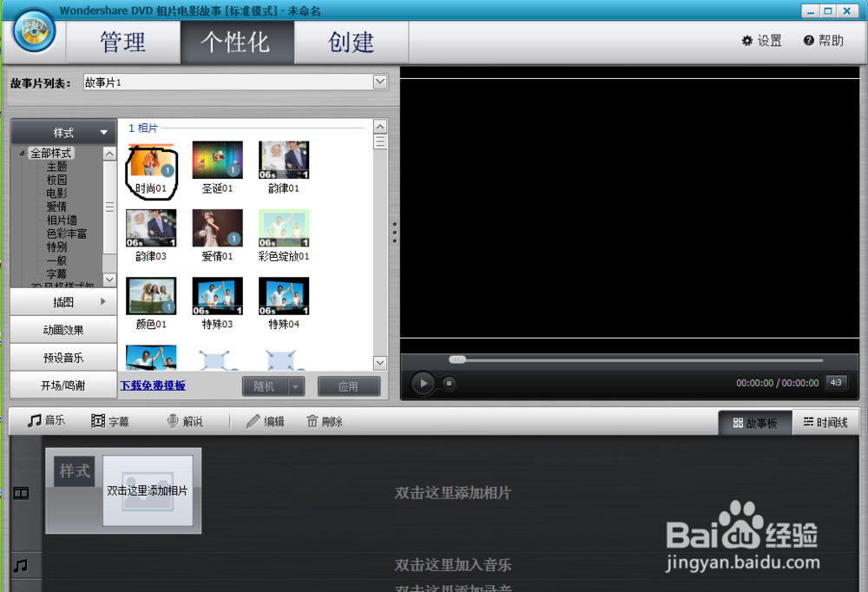
Task: Open the 帮助 help icon
Action: pos(823,41)
